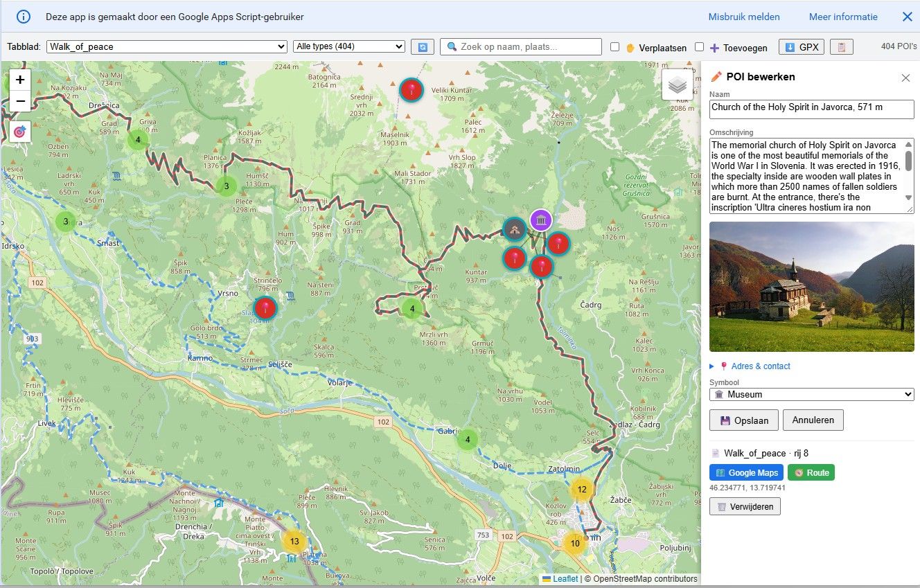Image resolution: width=920 pixels, height=588 pixels.
Task: Open the yellow cluster marker 13
Action: (294, 542)
